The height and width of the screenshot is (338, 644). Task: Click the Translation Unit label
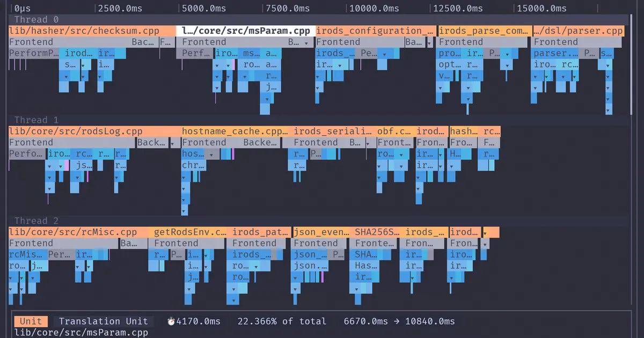[x=103, y=321]
